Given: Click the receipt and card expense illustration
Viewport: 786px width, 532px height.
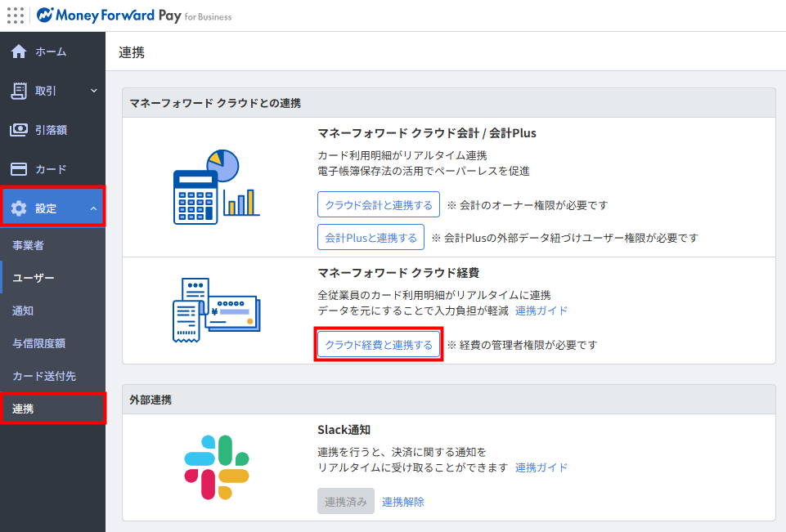Looking at the screenshot, I should tap(216, 311).
